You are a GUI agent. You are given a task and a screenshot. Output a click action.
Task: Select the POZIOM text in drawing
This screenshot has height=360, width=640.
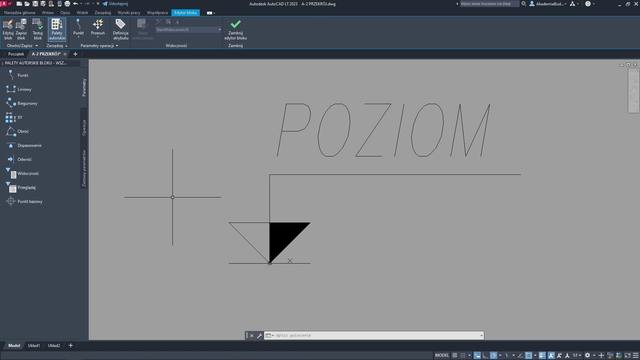(x=384, y=130)
